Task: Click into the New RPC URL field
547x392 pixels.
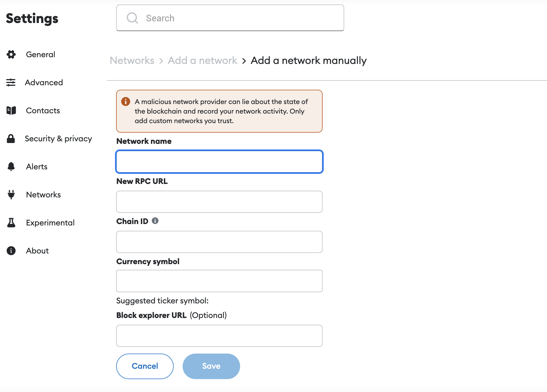Action: pos(219,202)
